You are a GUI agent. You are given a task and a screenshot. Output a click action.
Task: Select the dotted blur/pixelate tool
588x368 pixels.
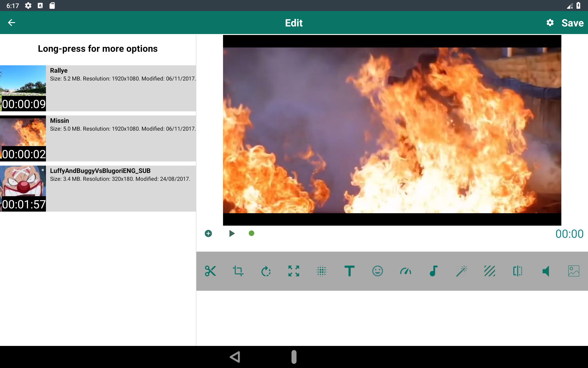(322, 271)
